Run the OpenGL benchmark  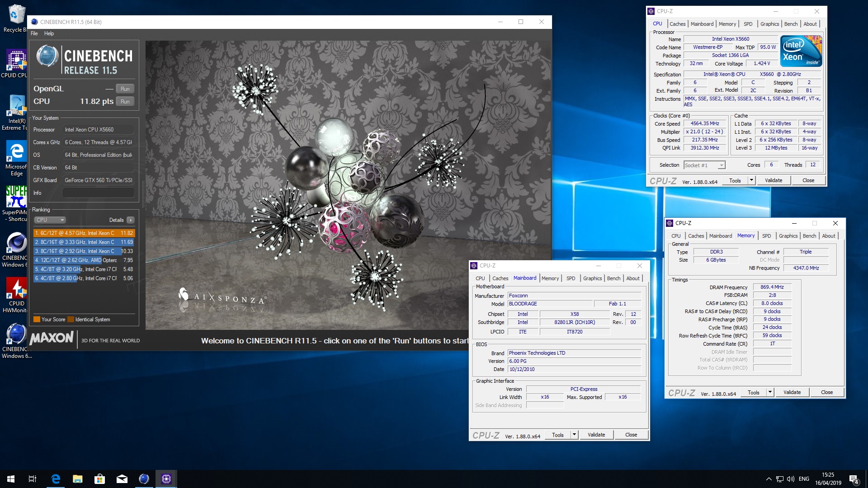(125, 89)
